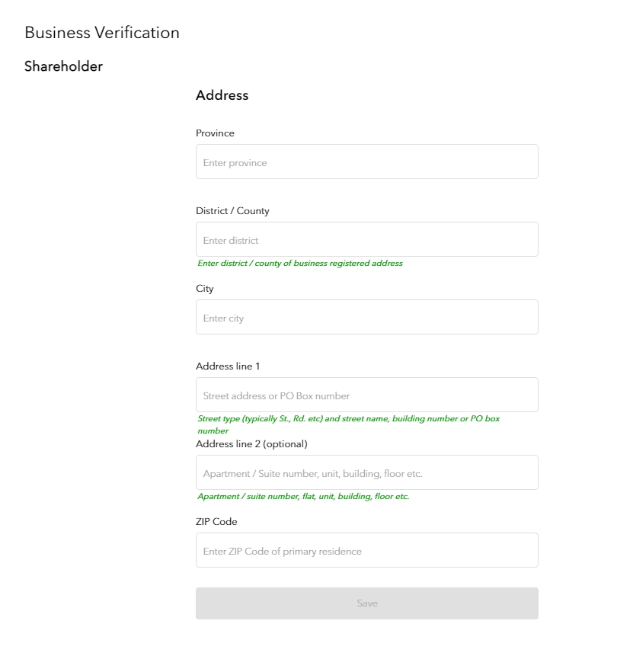633x672 pixels.
Task: Click the City field label
Action: pos(204,289)
